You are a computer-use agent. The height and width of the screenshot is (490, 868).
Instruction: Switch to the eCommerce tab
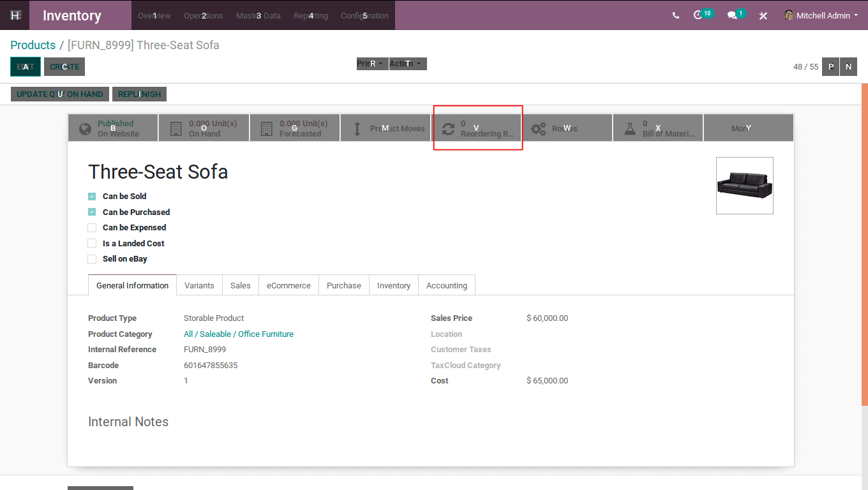click(x=288, y=285)
